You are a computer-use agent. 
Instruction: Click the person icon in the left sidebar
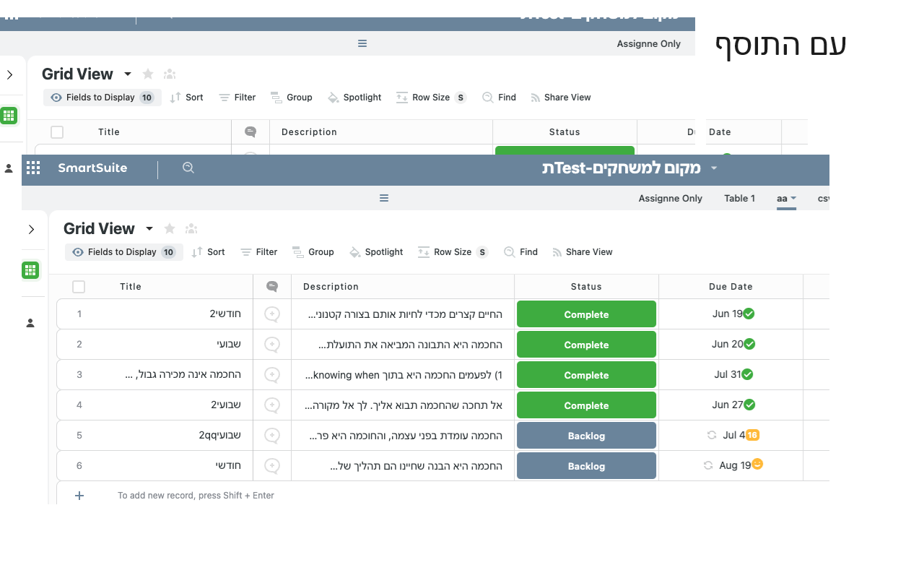[31, 323]
